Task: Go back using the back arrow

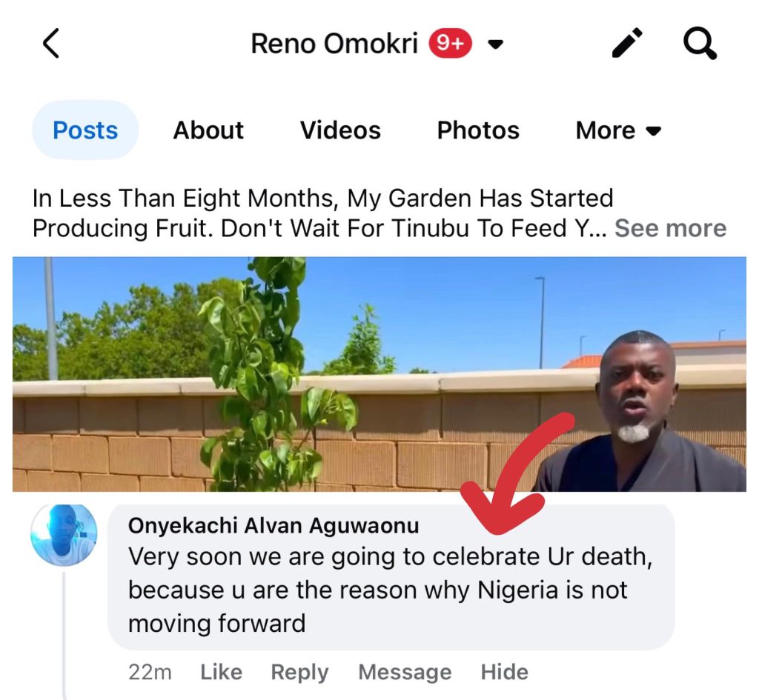Action: tap(50, 44)
